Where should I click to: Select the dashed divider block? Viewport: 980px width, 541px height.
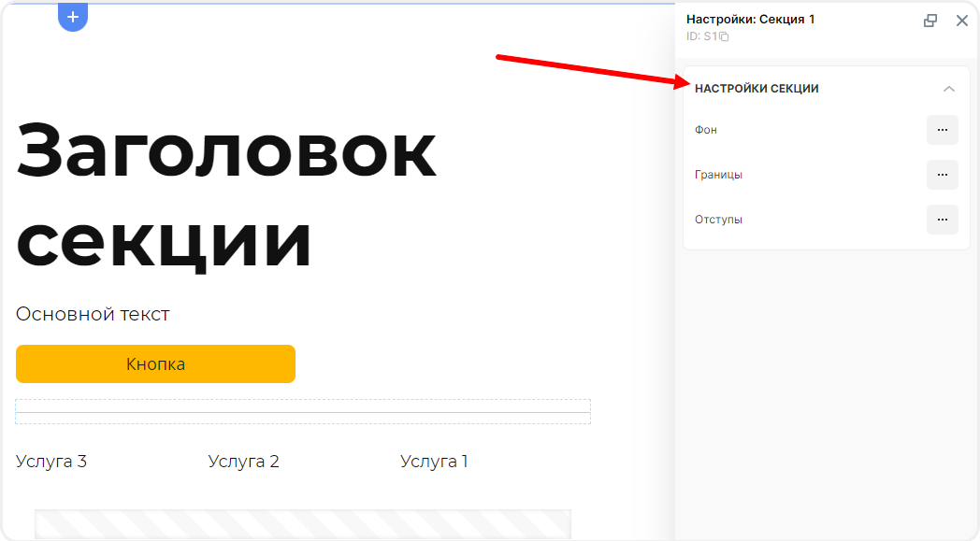pos(303,412)
